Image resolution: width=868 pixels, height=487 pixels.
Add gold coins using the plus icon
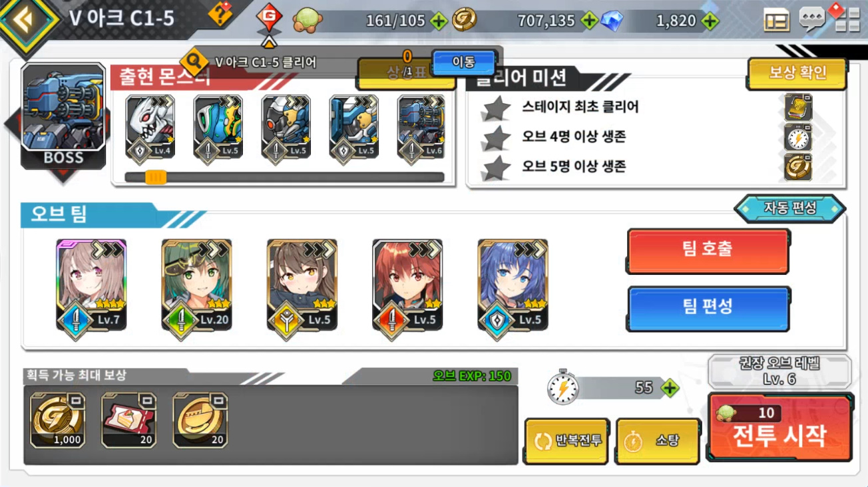click(589, 21)
